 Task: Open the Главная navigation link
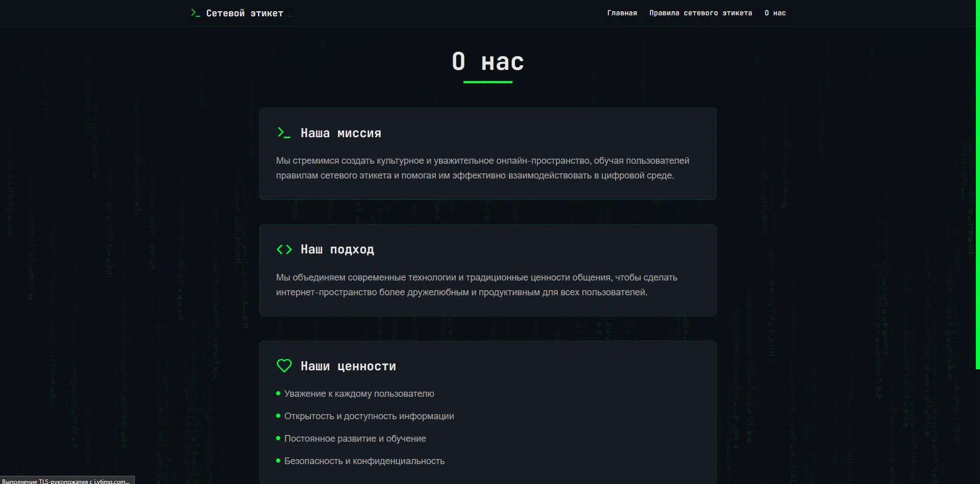(x=622, y=13)
